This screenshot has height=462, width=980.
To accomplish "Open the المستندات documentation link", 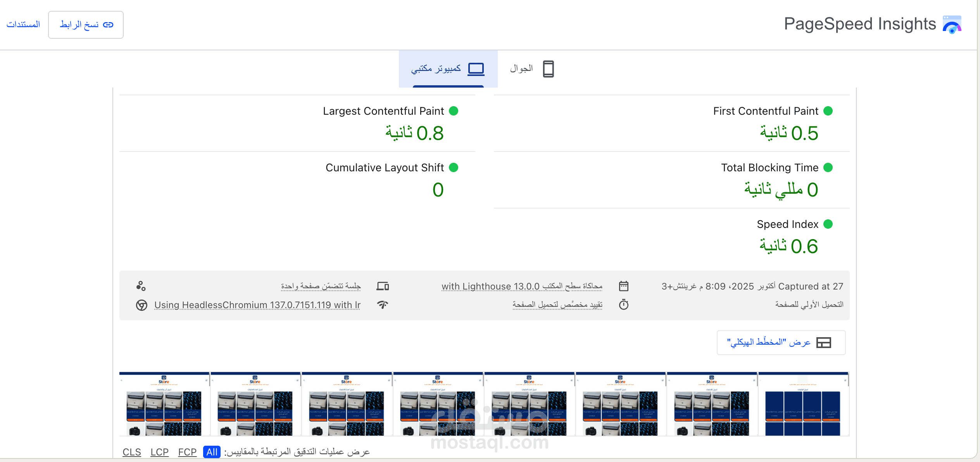I will pos(23,24).
